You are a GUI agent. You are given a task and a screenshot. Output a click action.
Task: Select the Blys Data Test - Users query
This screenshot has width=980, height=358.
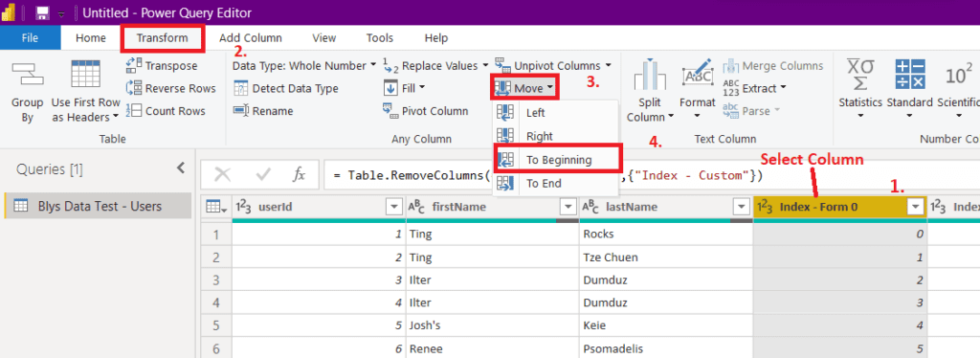tap(98, 206)
